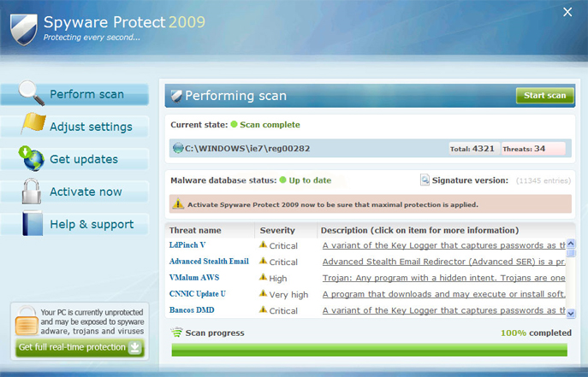Click the green database status dot
Viewport: 588px width, 377px height.
(282, 180)
